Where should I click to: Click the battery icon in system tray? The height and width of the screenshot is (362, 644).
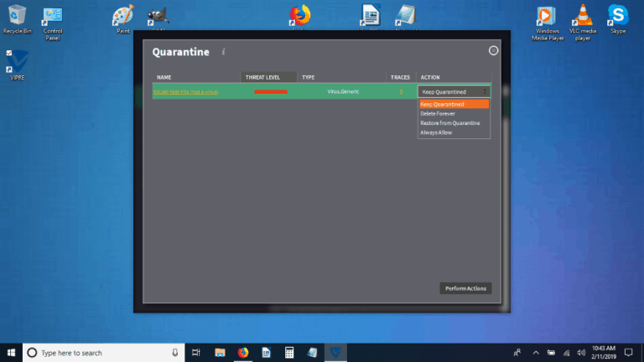(551, 353)
